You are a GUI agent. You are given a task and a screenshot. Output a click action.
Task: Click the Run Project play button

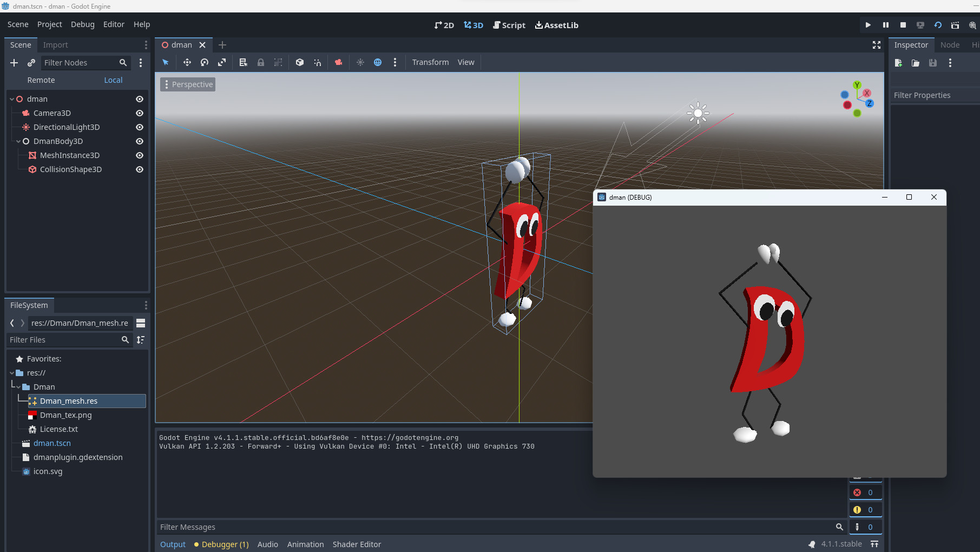coord(868,25)
